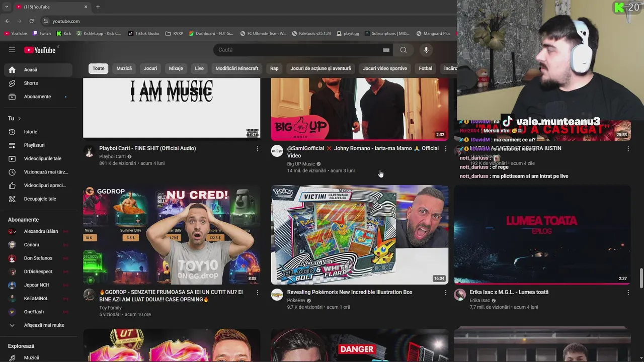The width and height of the screenshot is (644, 362).
Task: Open options menu for Lumea toată video
Action: point(628,293)
